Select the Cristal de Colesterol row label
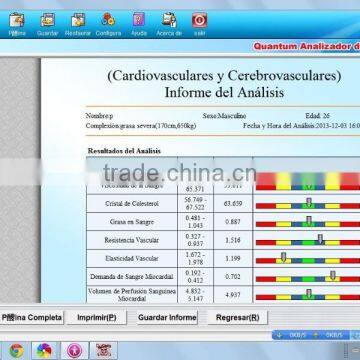 pyautogui.click(x=132, y=204)
